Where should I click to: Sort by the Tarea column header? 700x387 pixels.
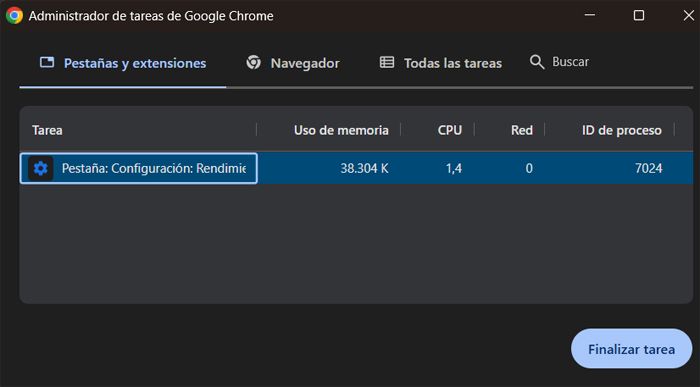[x=47, y=130]
